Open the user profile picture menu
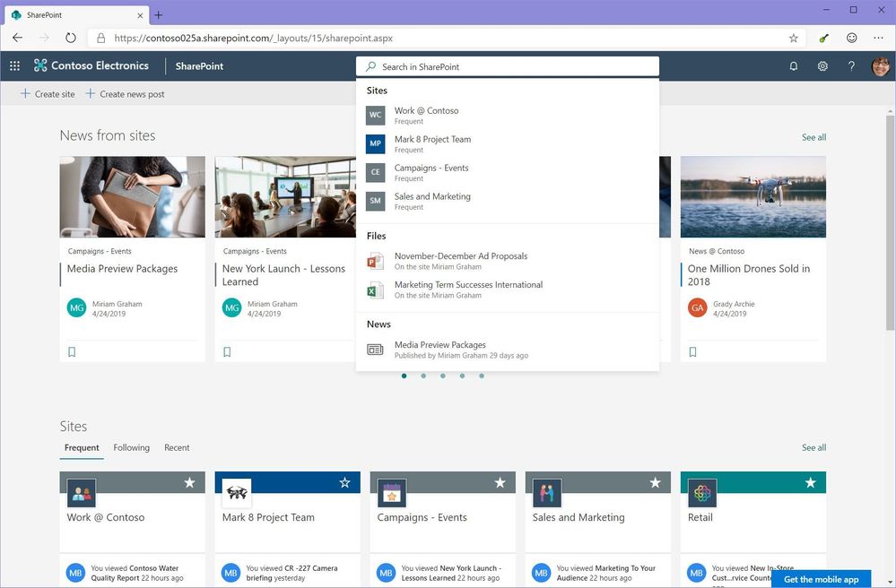Viewport: 896px width, 588px height. 880,66
